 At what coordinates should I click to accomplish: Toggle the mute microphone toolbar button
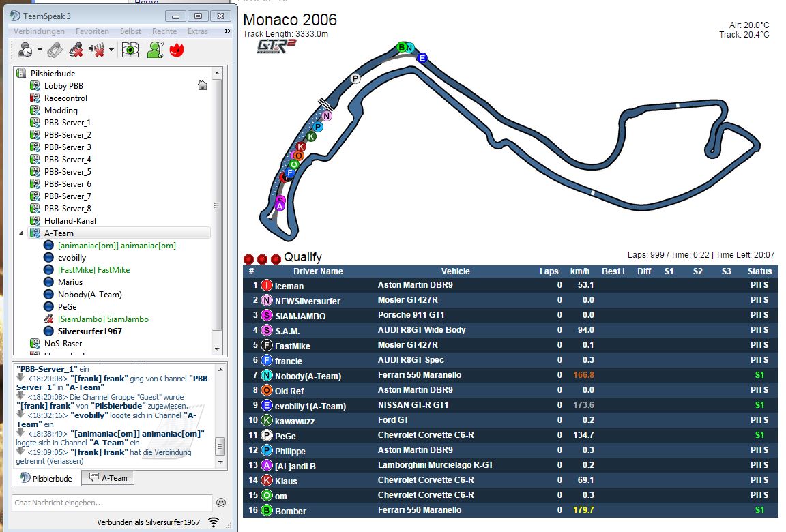click(x=76, y=50)
